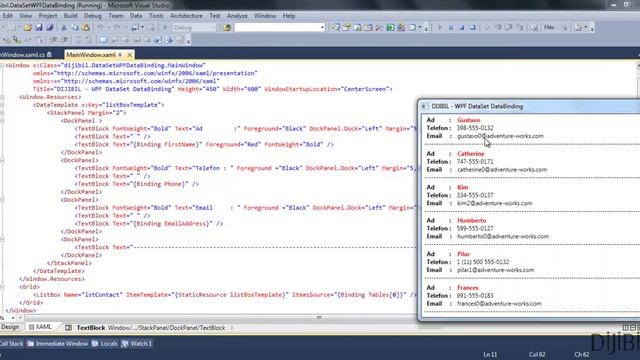
Task: Open the Analyze menu
Action: pos(237,16)
